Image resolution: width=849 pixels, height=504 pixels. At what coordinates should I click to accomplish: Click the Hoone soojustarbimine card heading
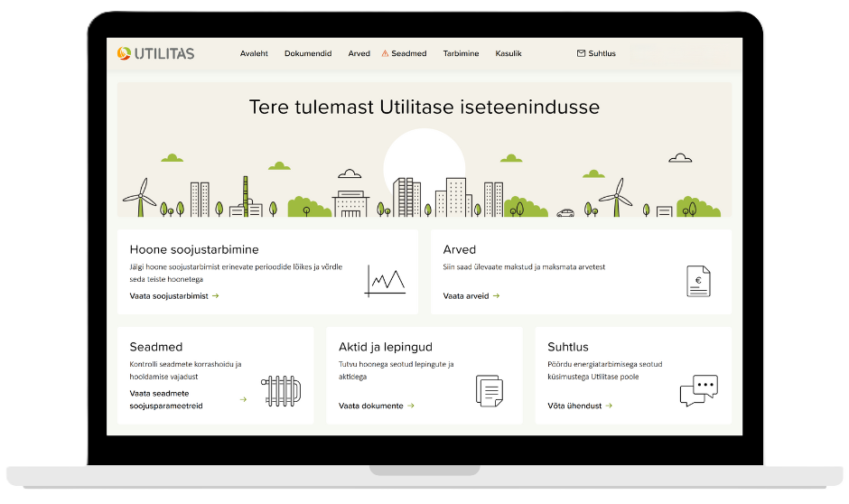click(194, 249)
